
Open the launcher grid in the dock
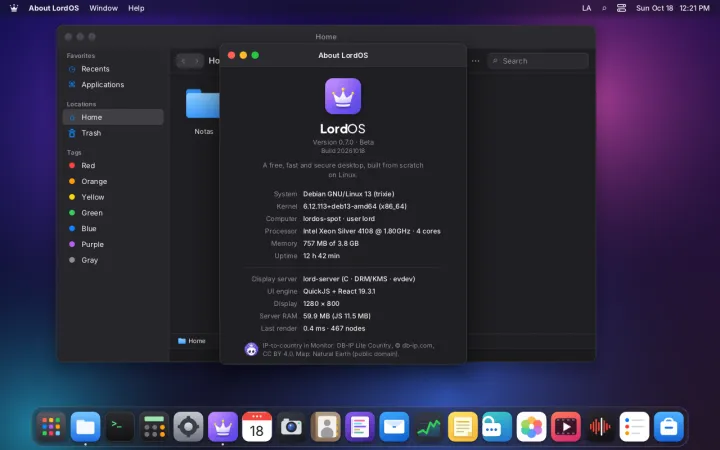[51, 427]
